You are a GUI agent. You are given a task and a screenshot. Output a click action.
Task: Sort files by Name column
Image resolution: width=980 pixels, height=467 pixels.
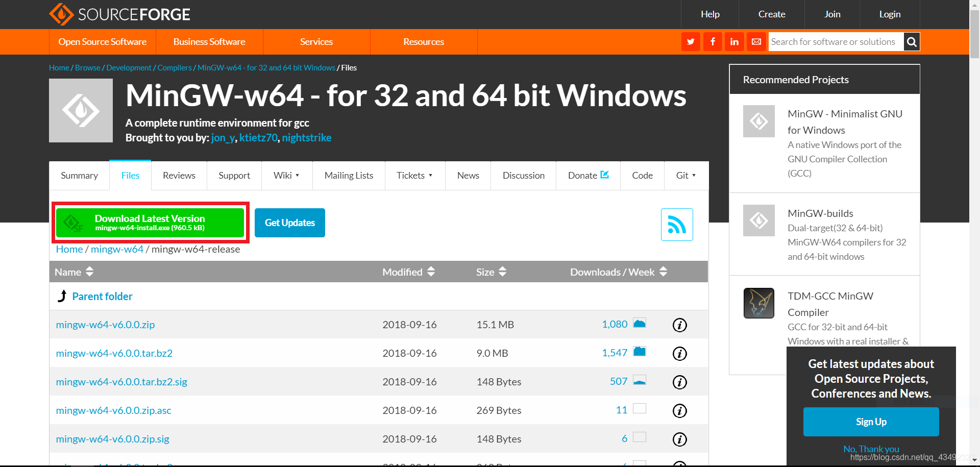[x=75, y=272]
